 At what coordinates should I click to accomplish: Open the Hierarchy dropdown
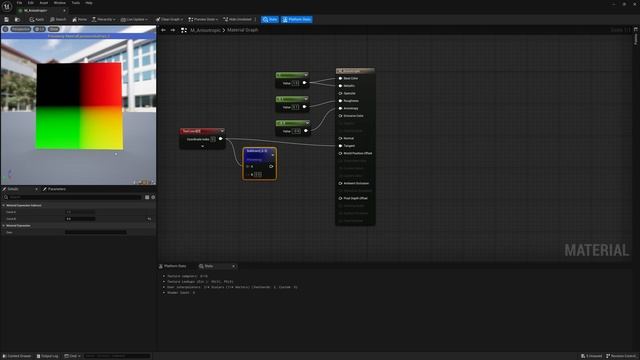[104, 20]
